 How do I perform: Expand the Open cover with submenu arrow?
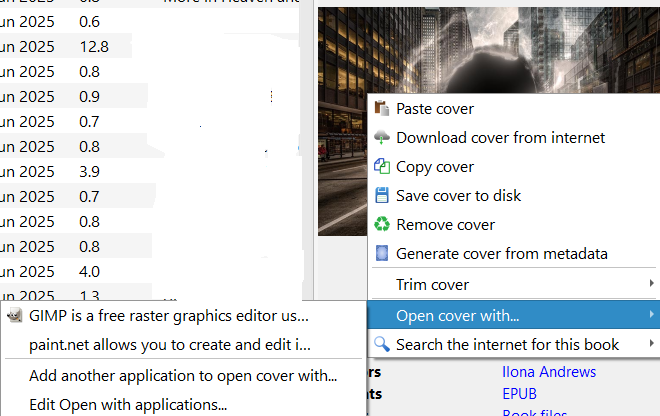[652, 316]
